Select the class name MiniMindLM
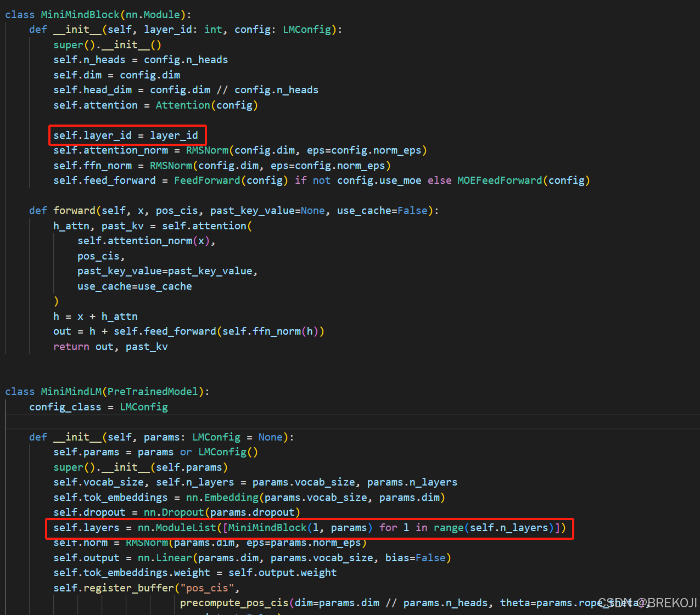700x615 pixels. [x=71, y=391]
